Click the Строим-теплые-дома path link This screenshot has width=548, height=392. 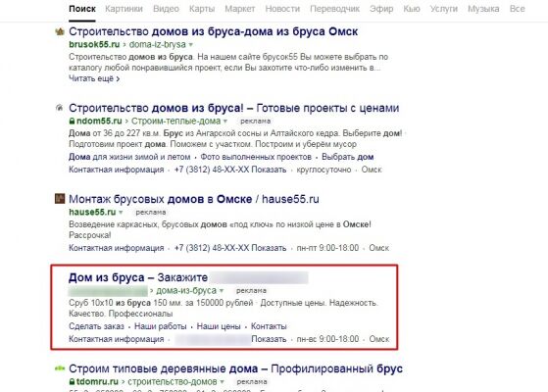pyautogui.click(x=176, y=122)
